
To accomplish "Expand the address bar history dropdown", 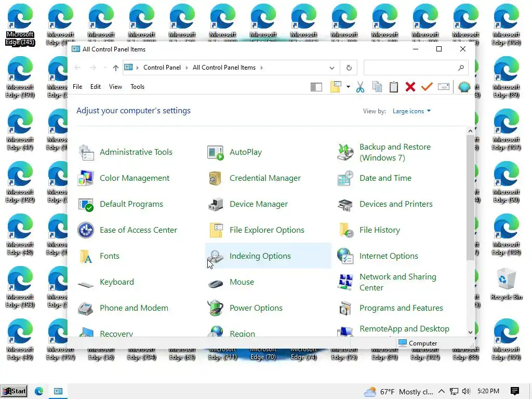I will pyautogui.click(x=332, y=68).
